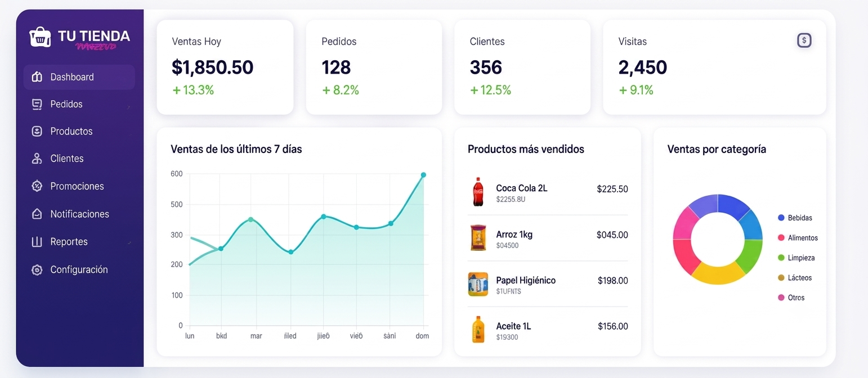Click the Pedidos count 128
This screenshot has width=868, height=378.
tap(336, 67)
